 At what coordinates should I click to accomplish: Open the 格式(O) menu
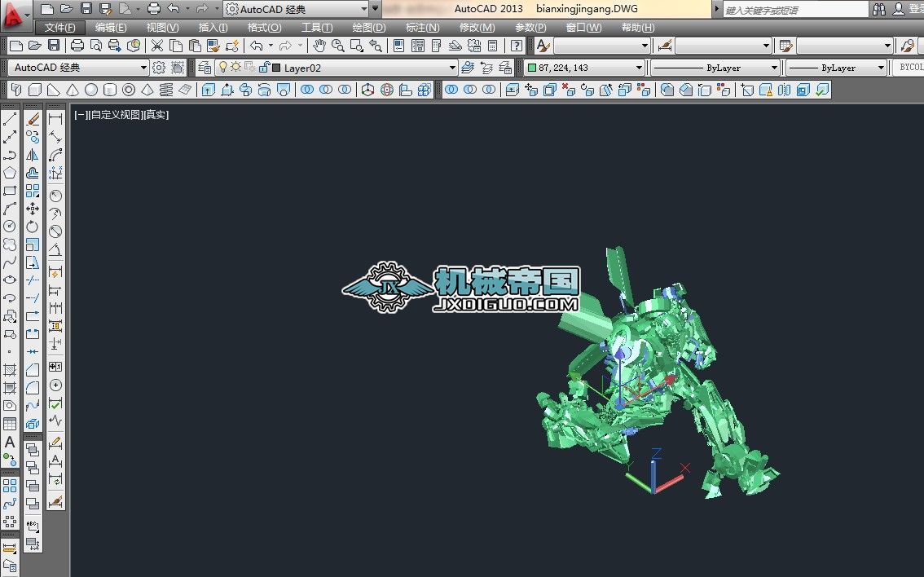[264, 28]
